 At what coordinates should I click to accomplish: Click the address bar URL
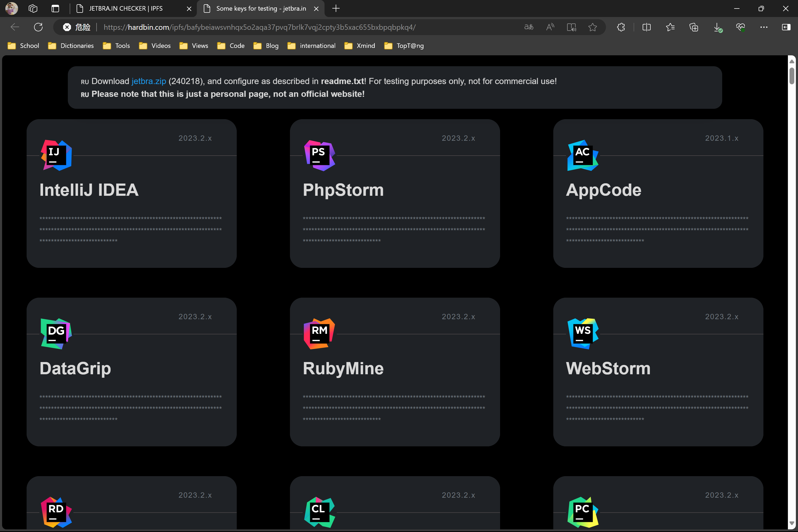(x=260, y=27)
